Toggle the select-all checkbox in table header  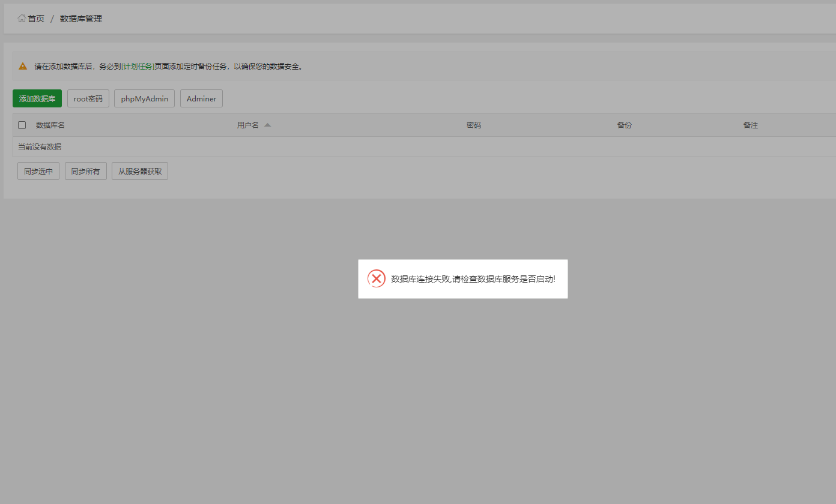(22, 125)
